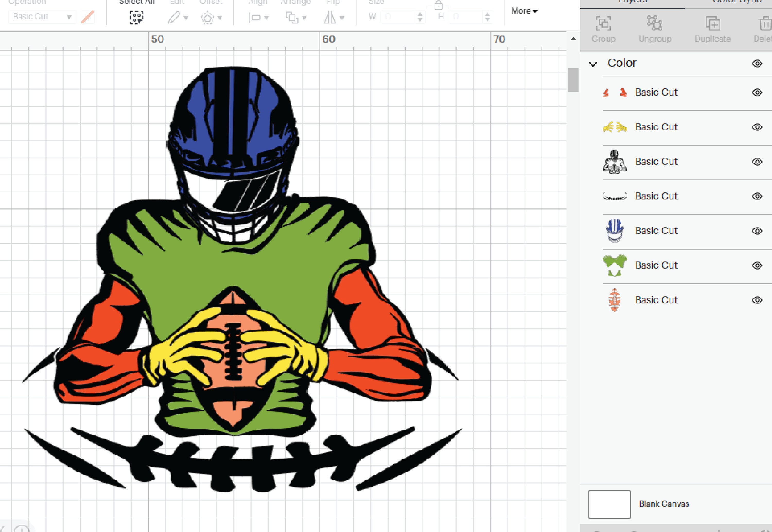Switch to the Layers tab
Screen dimensions: 772x532
point(633,2)
